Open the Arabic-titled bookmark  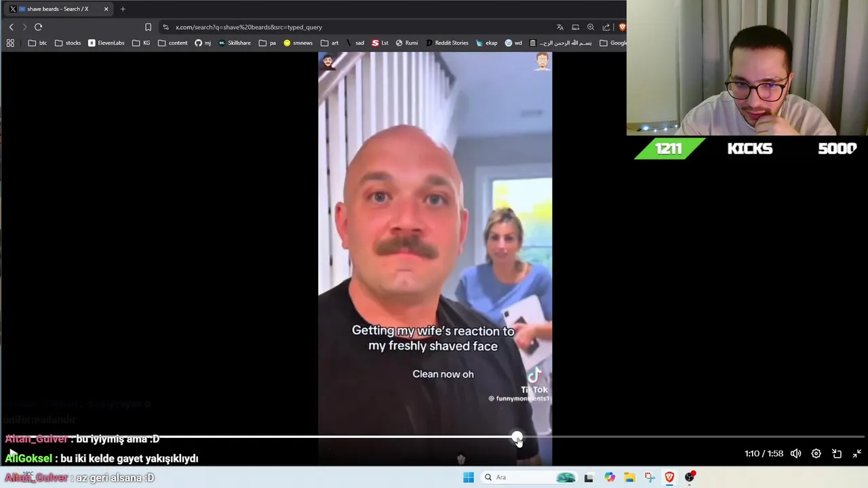[560, 43]
